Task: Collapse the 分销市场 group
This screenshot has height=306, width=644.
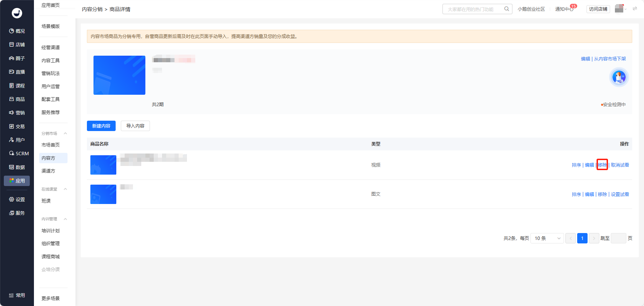Action: click(x=65, y=133)
